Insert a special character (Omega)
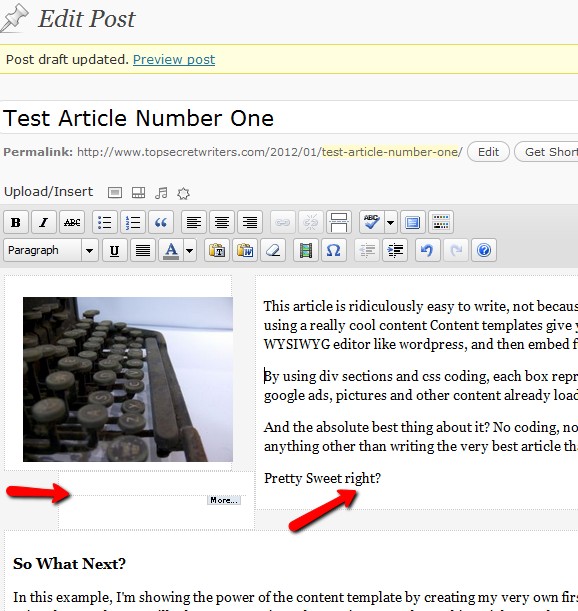This screenshot has height=611, width=578. 334,250
